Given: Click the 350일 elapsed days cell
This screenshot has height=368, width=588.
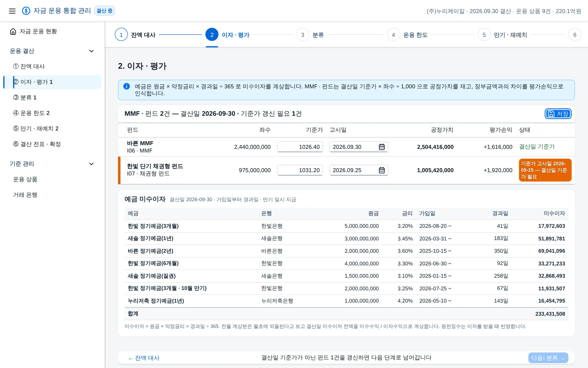Looking at the screenshot, I should 501,251.
